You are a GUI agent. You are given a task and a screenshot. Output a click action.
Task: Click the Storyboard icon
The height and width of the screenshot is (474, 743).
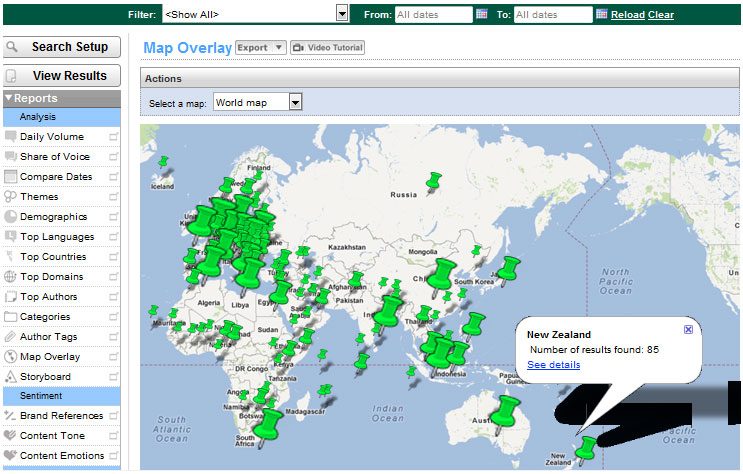10,376
